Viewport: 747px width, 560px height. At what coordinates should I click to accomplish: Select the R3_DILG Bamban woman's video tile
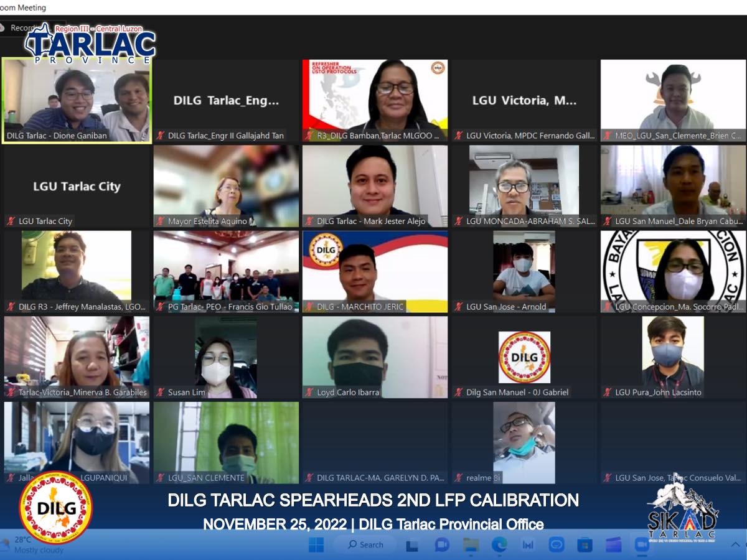point(375,101)
